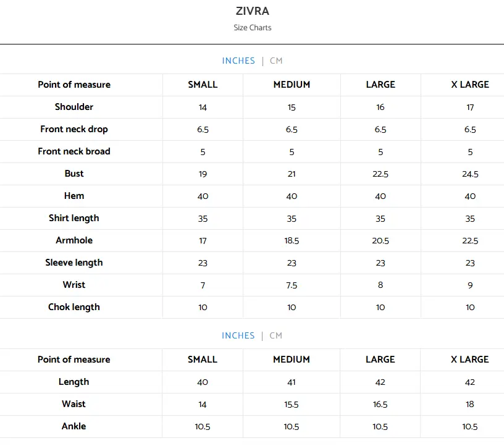Click the Sleeve length row label
The image size is (504, 446).
click(74, 263)
